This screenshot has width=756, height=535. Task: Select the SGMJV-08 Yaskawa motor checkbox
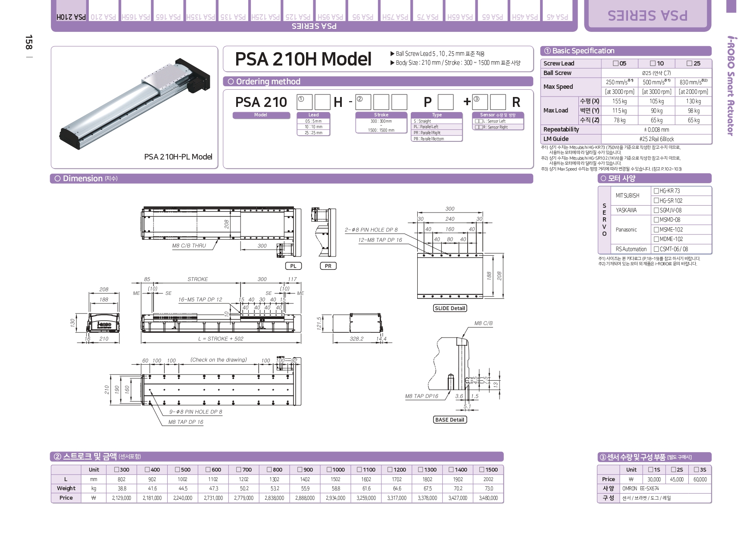pos(656,210)
